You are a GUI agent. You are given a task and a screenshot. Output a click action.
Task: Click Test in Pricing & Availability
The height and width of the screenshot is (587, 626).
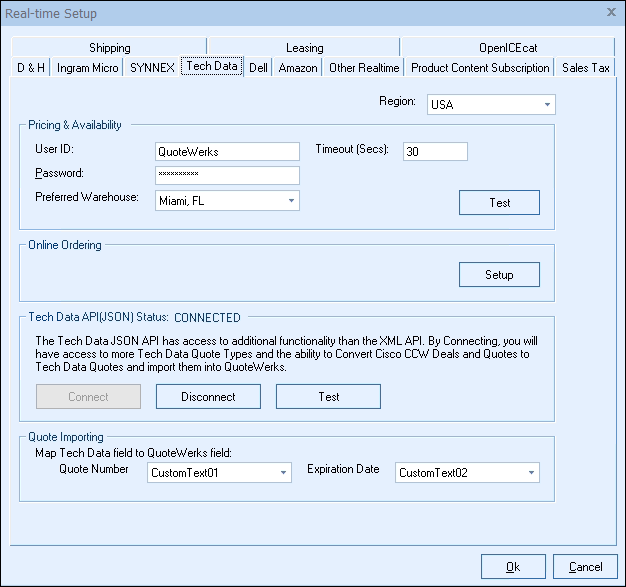499,202
